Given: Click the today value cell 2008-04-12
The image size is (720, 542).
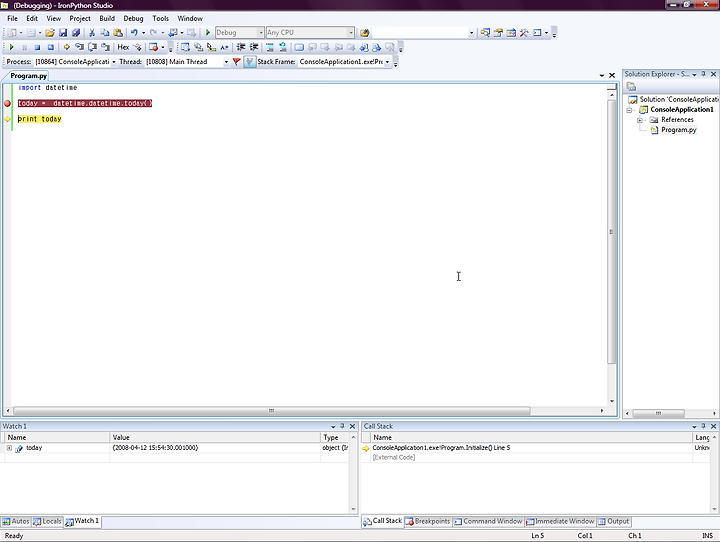Looking at the screenshot, I should tap(215, 448).
